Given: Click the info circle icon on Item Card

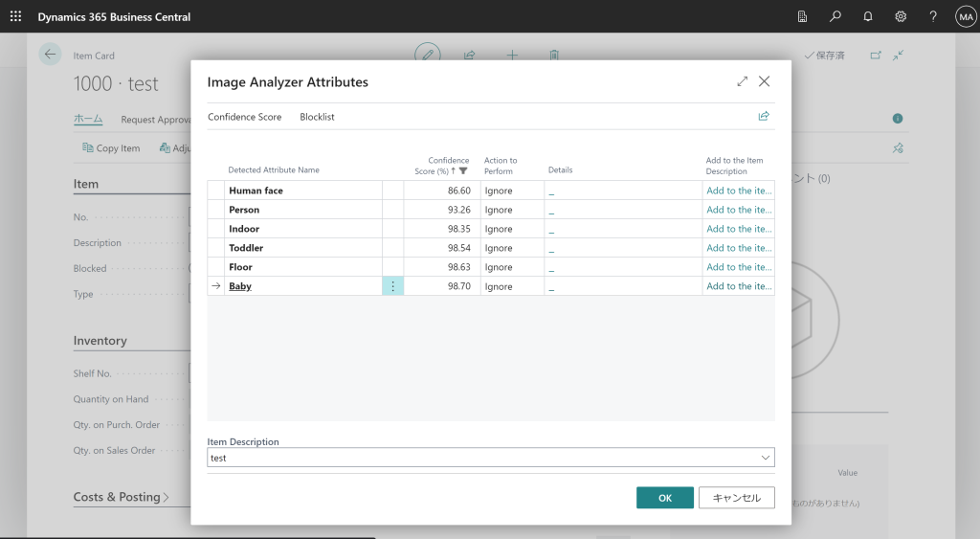Looking at the screenshot, I should tap(898, 118).
